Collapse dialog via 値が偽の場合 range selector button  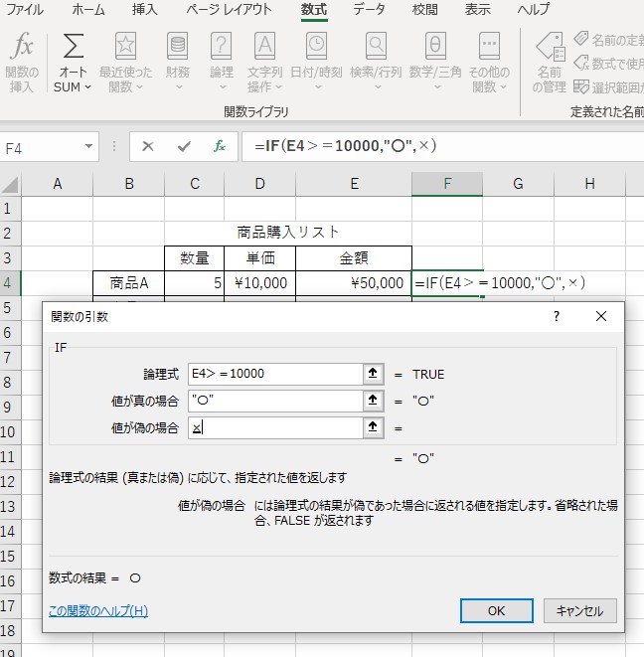click(374, 427)
